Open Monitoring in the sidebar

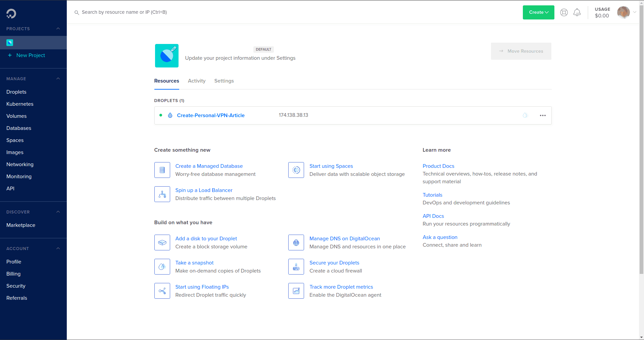coord(19,177)
